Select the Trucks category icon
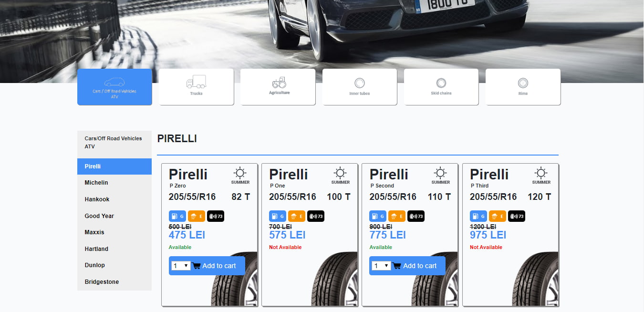 (196, 86)
